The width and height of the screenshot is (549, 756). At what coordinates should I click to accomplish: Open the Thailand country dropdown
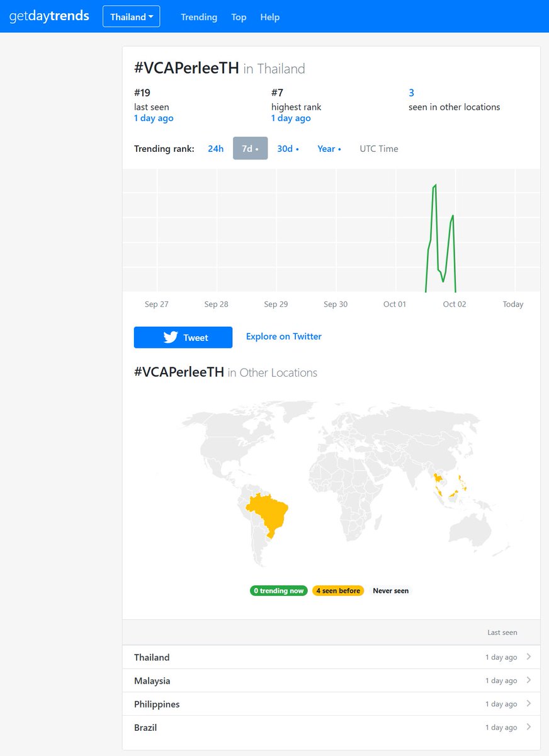click(132, 16)
